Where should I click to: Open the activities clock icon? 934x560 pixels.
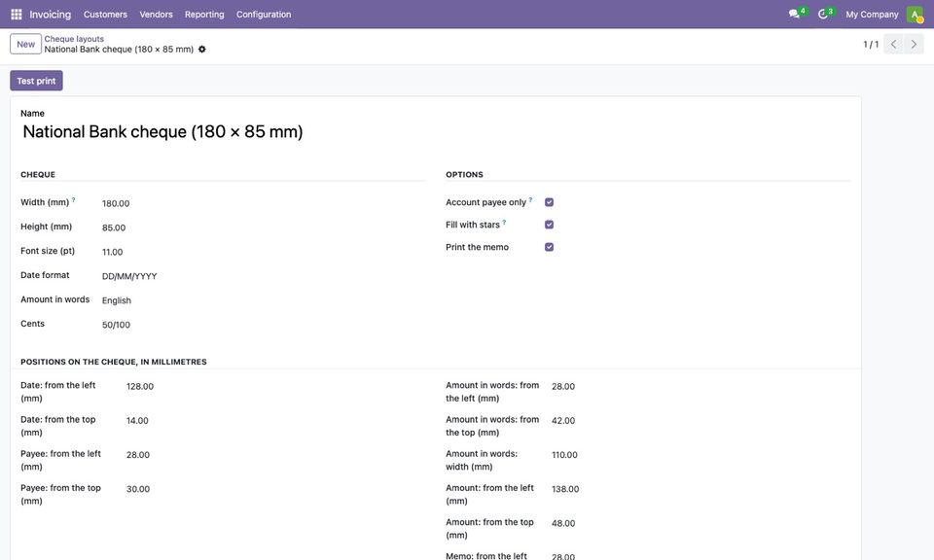[823, 14]
